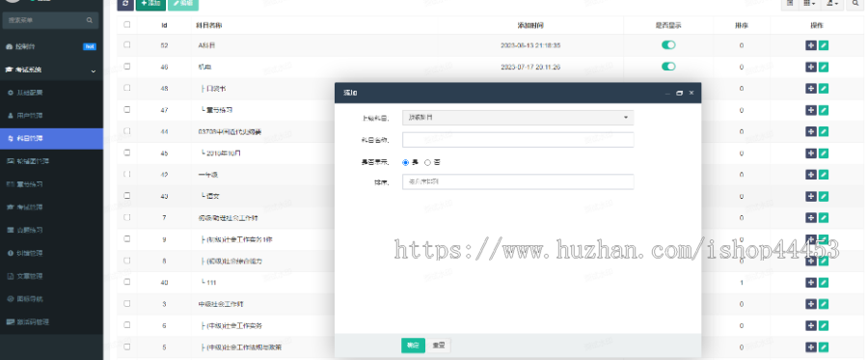Focus the sidebar menu search field
The width and height of the screenshot is (868, 360).
[50, 20]
